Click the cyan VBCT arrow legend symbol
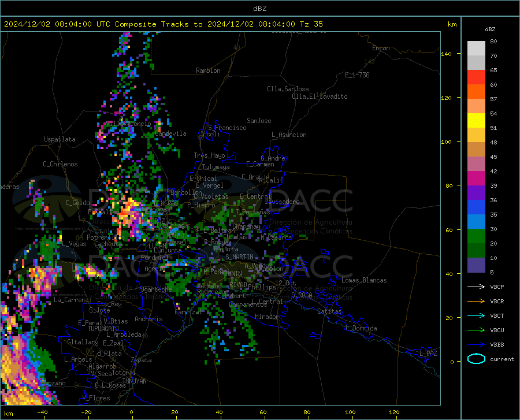 pyautogui.click(x=476, y=315)
